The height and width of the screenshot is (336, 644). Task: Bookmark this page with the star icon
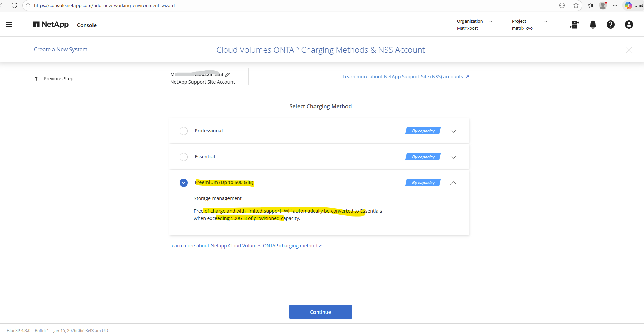click(x=576, y=5)
